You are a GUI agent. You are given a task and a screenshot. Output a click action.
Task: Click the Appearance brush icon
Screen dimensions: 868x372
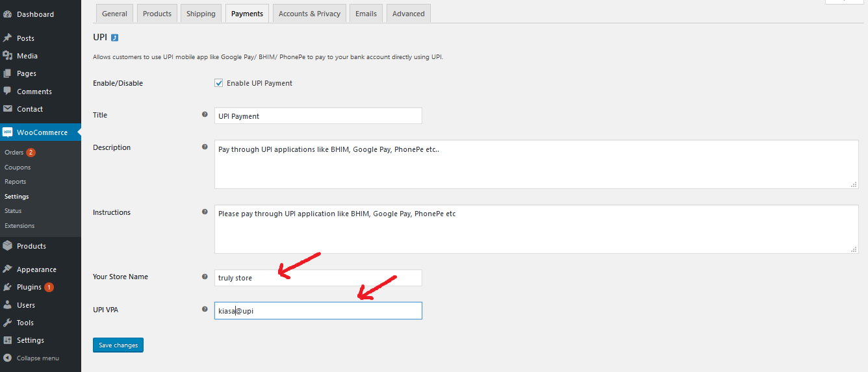coord(8,269)
